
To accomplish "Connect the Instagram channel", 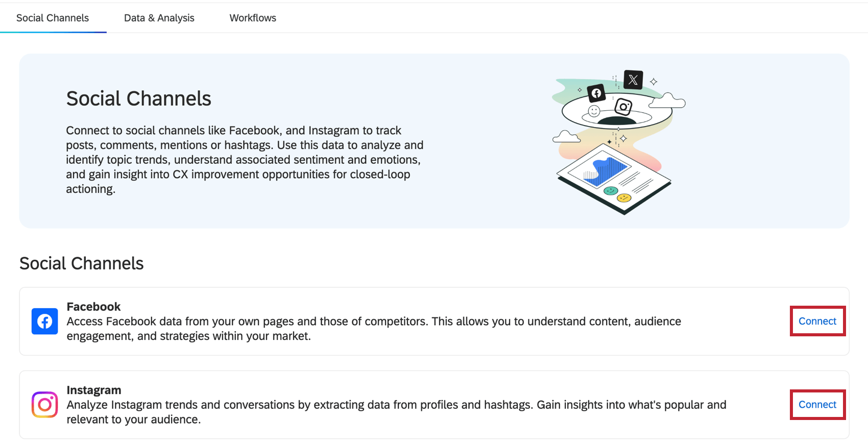I will [817, 404].
